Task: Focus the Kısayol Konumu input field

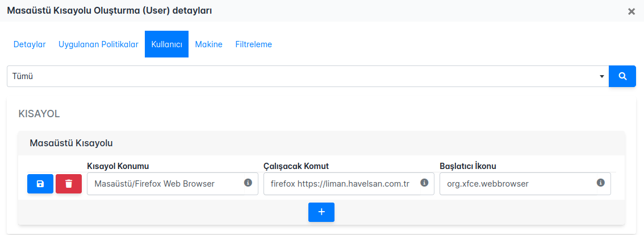Action: [165, 184]
